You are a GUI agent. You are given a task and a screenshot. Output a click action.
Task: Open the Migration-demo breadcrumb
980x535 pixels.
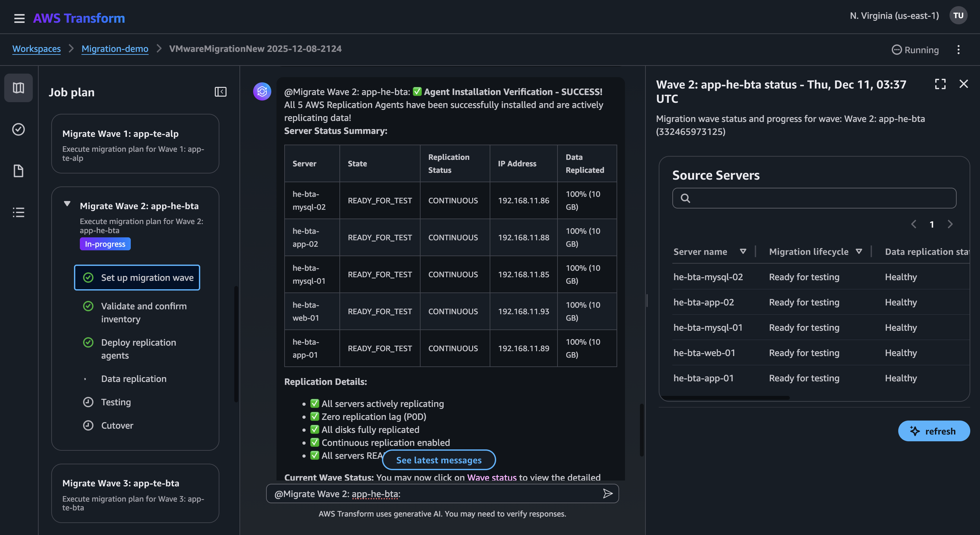(115, 49)
